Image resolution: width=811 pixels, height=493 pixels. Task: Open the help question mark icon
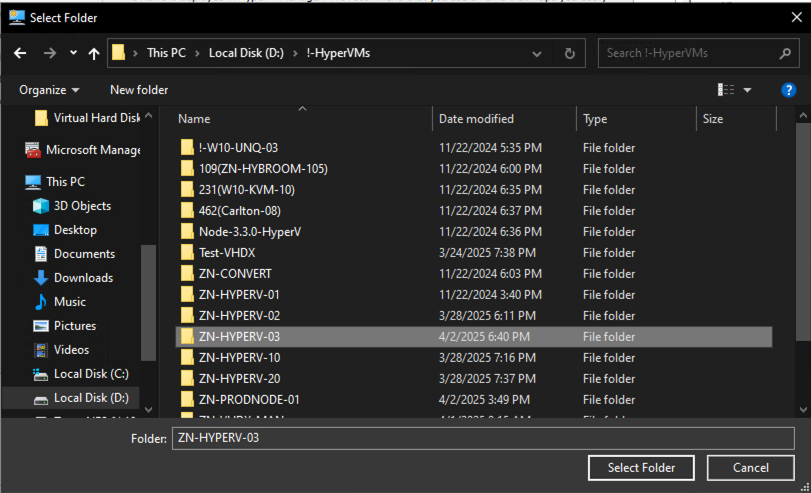(788, 90)
